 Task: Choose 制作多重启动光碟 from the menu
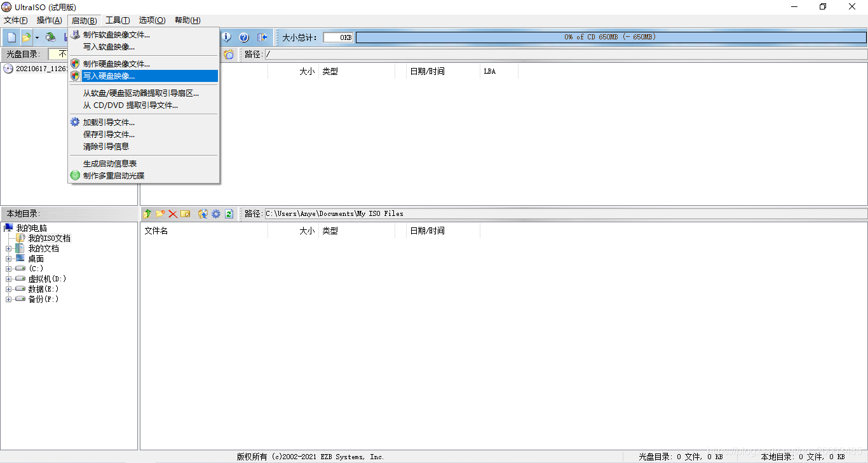(144, 175)
